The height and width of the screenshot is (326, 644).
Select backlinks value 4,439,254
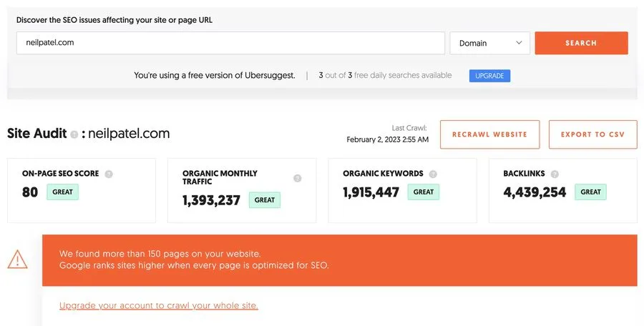[x=535, y=192]
